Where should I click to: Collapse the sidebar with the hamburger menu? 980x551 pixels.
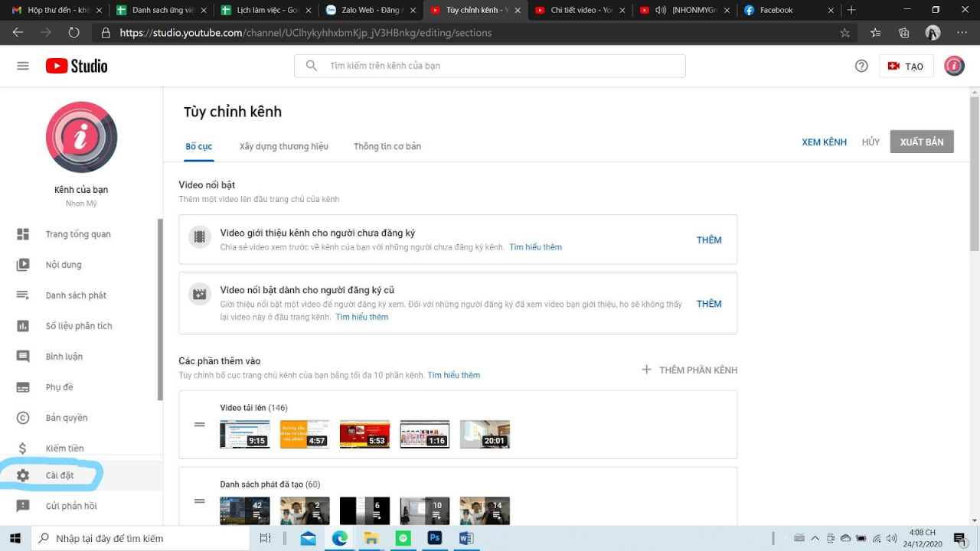tap(22, 65)
